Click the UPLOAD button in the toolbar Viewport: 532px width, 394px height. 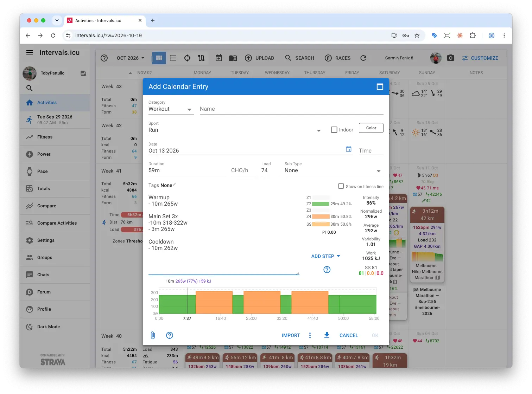coord(260,58)
